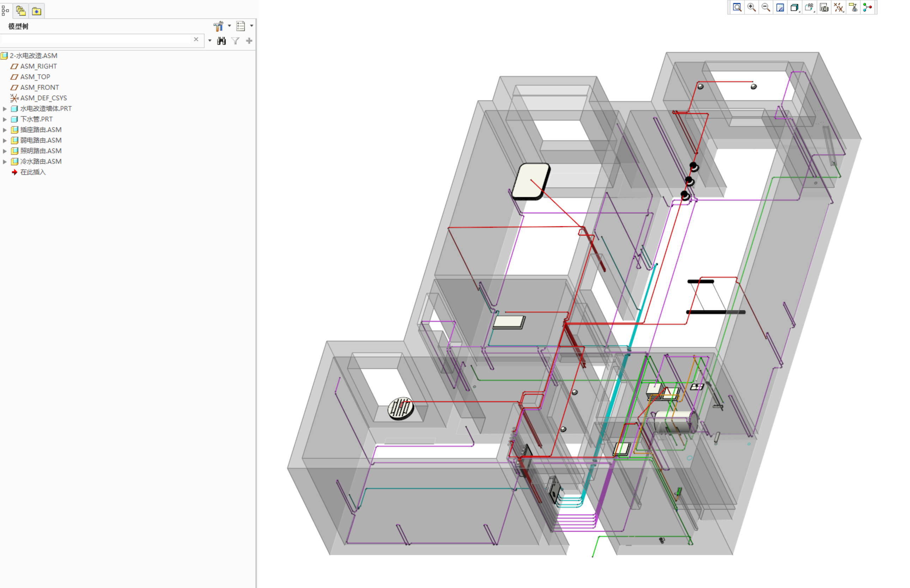Click the Refit view icon

point(737,7)
